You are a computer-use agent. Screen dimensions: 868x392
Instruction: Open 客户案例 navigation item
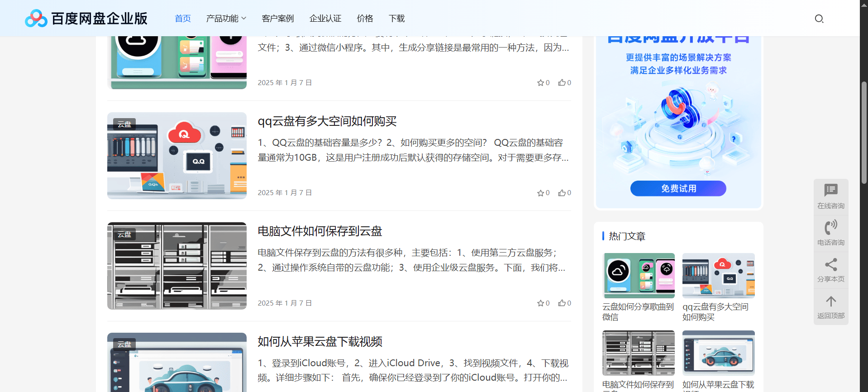pyautogui.click(x=278, y=19)
